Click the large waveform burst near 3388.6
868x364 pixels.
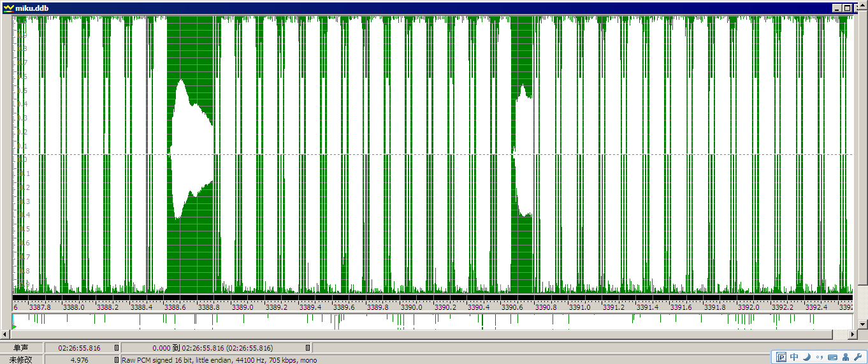coord(191,150)
